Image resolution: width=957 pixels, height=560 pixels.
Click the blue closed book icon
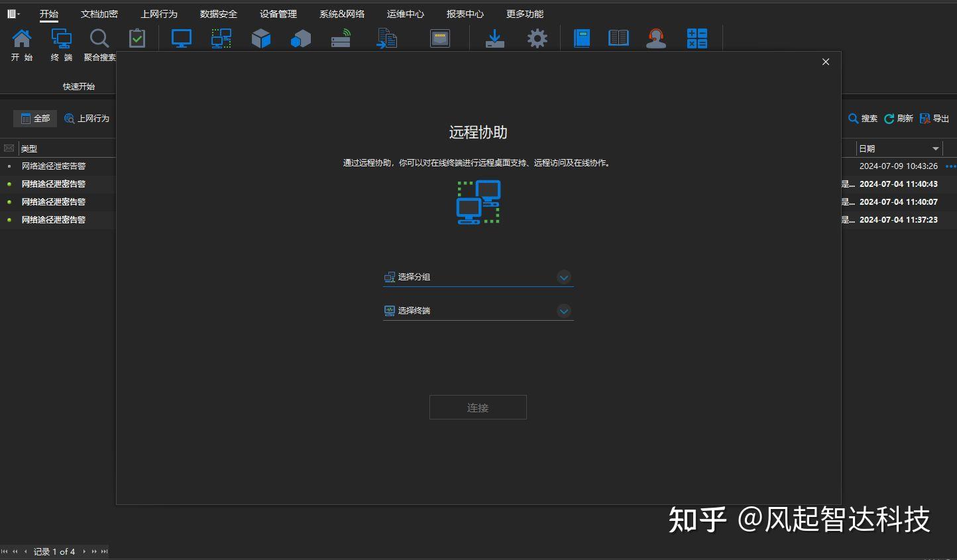(582, 38)
